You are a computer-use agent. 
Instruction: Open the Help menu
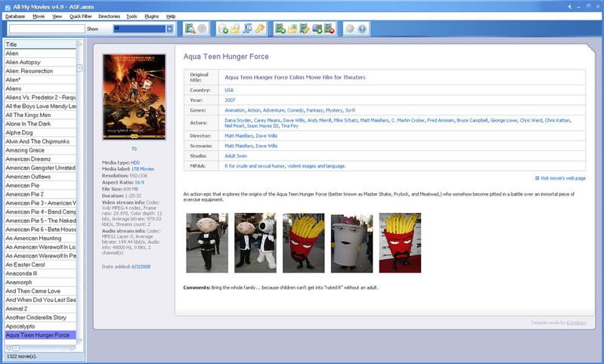pyautogui.click(x=171, y=16)
